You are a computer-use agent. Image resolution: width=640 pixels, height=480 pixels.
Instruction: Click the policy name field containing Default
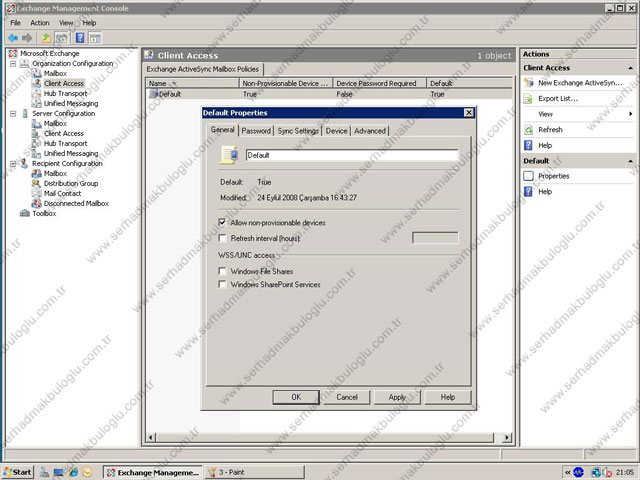tap(352, 155)
